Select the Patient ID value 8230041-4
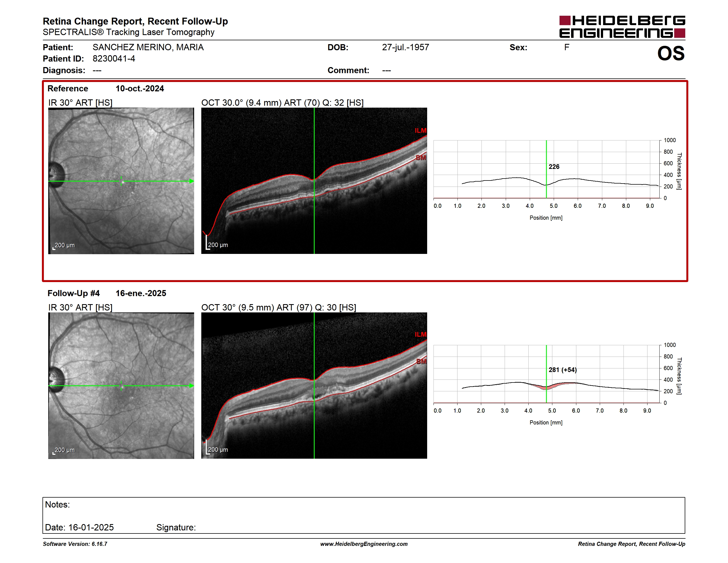This screenshot has height=563, width=728. (114, 59)
